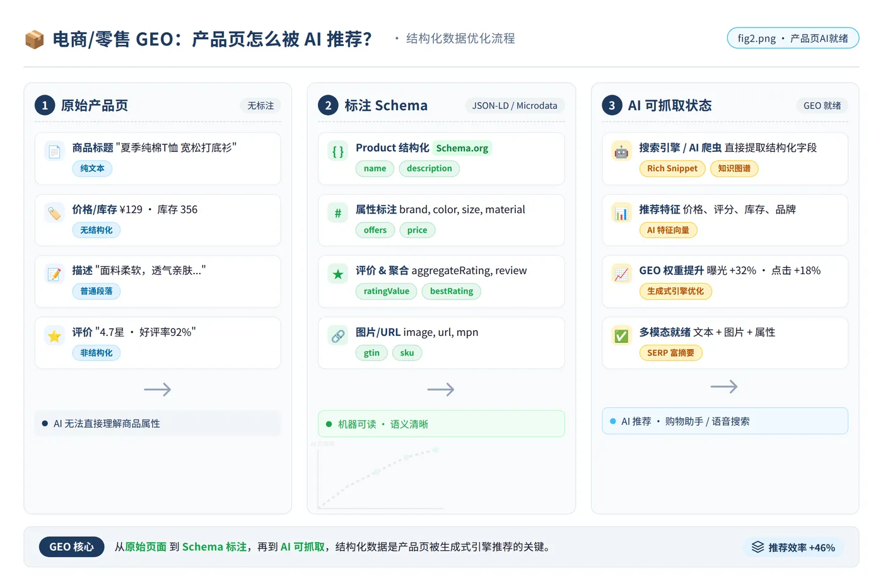This screenshot has width=883, height=588.
Task: Click the 多模态就绪 文本 + 图片 + 属性 text
Action: pos(707,332)
